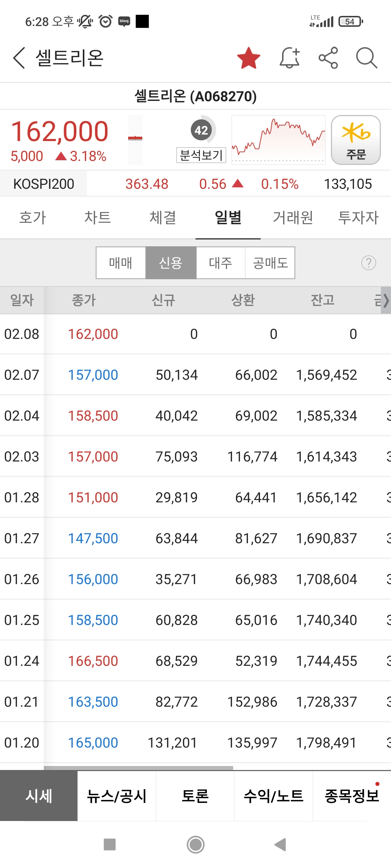Open the mini price chart thumbnail
This screenshot has width=391, height=868.
point(278,140)
